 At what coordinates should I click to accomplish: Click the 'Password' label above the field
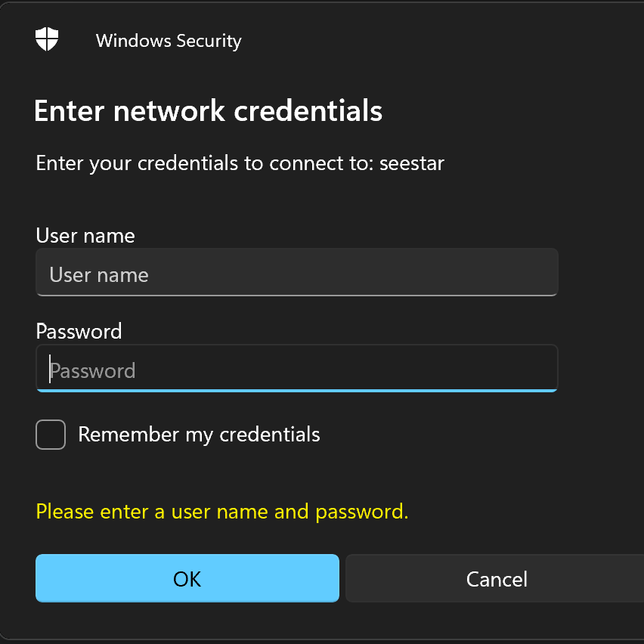(79, 331)
